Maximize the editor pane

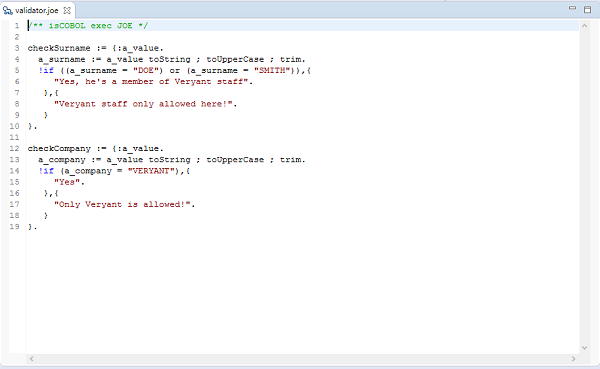point(587,9)
